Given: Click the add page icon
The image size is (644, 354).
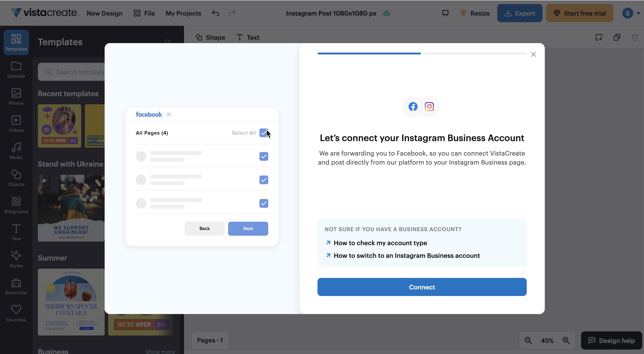Looking at the screenshot, I should [599, 37].
